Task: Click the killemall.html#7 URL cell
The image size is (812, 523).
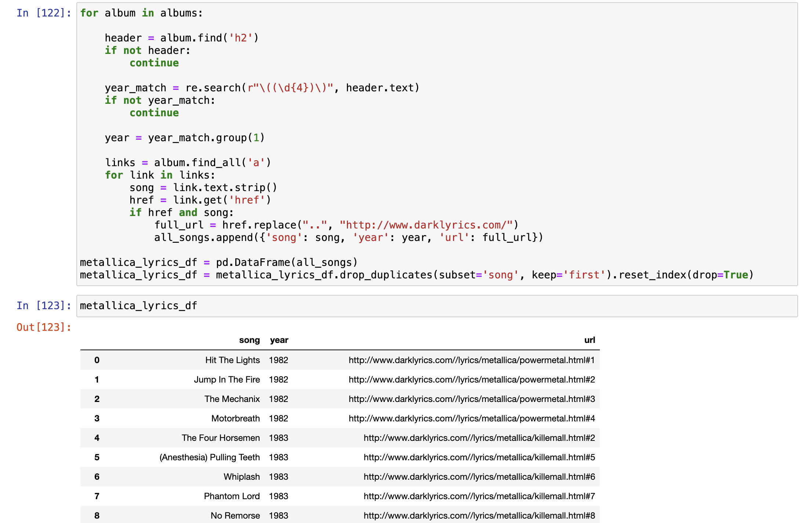Action: 479,496
